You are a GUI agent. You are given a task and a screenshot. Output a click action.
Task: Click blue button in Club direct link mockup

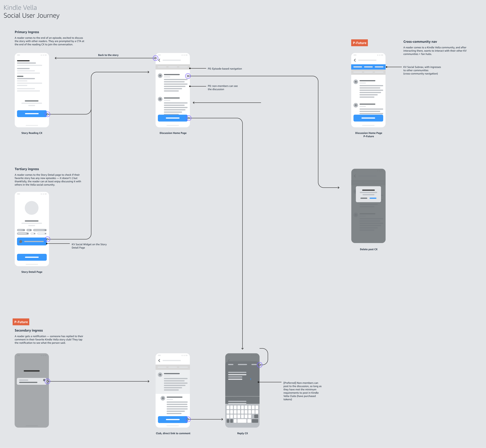[x=173, y=419]
